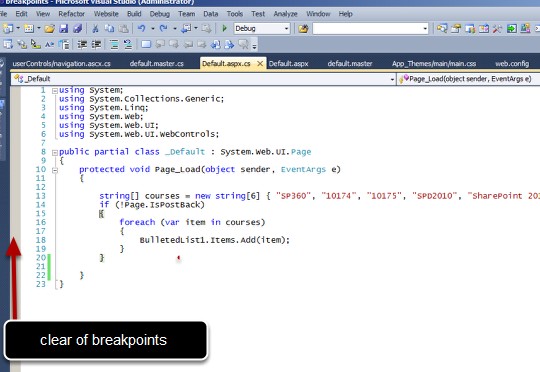Open the Toolbox hammer and wrench icon
This screenshot has height=372, width=540.
(x=497, y=28)
